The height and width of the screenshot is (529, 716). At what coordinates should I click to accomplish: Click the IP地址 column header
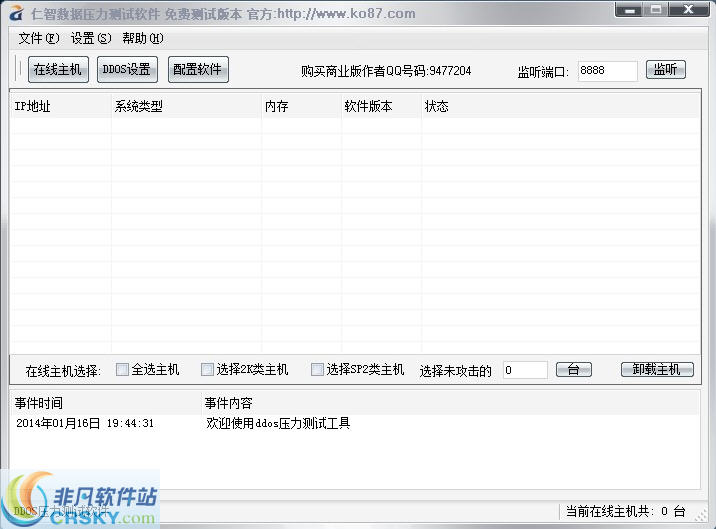[x=61, y=106]
